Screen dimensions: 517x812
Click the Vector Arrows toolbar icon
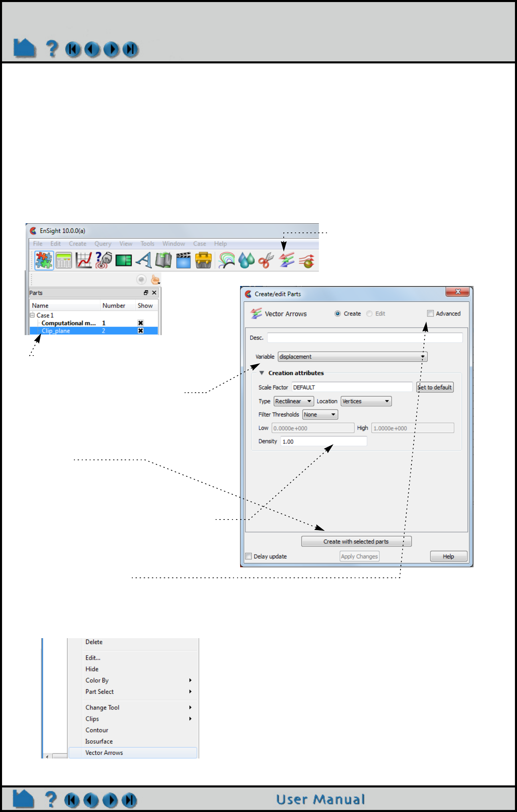pyautogui.click(x=286, y=260)
